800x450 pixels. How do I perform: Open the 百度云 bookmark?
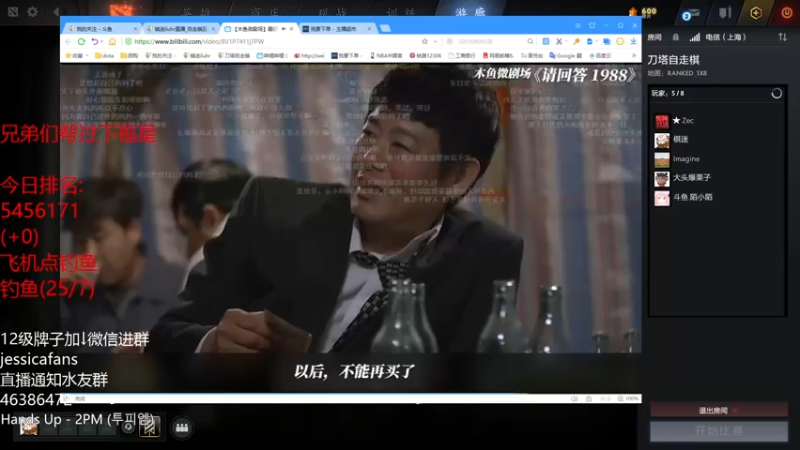click(x=600, y=56)
